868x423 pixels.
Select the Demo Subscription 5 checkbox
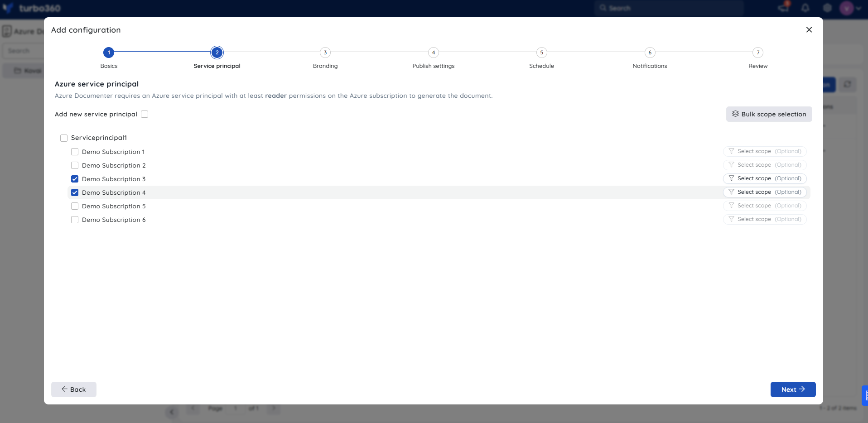coord(75,206)
